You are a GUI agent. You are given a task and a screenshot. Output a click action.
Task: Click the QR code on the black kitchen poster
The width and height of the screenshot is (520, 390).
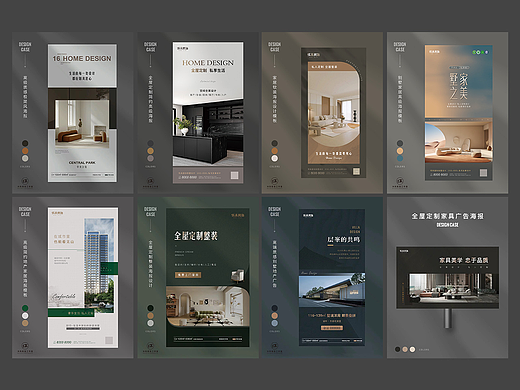coord(235,175)
